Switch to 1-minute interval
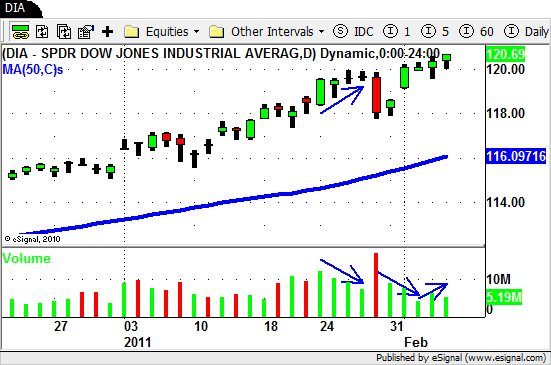 pyautogui.click(x=397, y=32)
